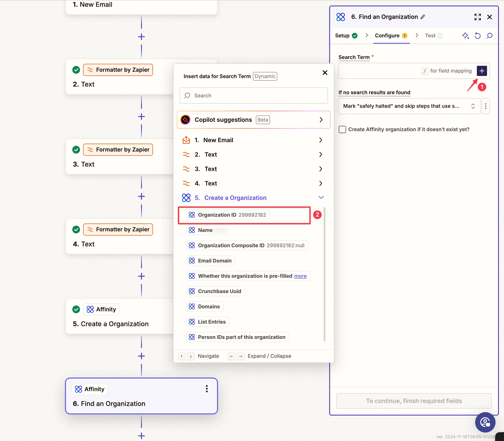Screen dimensions: 504x441
Task: Add a step below Create a Organization step
Action: pyautogui.click(x=141, y=356)
